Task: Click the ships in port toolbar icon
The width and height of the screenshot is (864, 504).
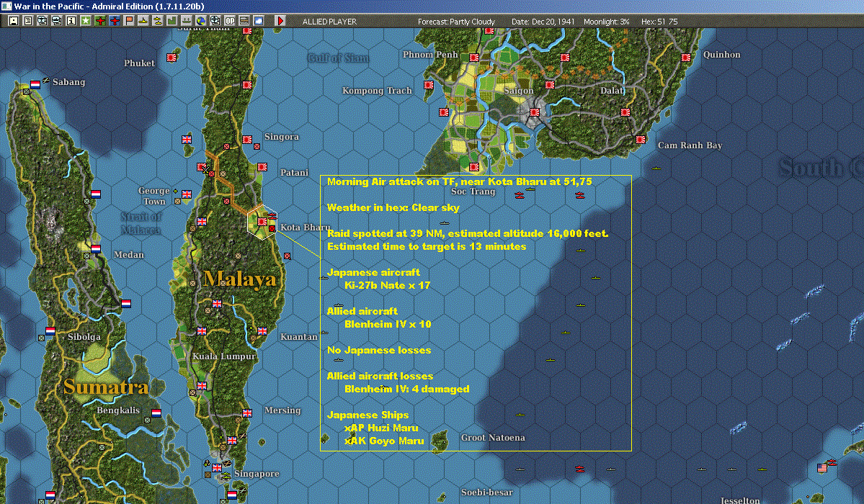Action: (x=186, y=21)
